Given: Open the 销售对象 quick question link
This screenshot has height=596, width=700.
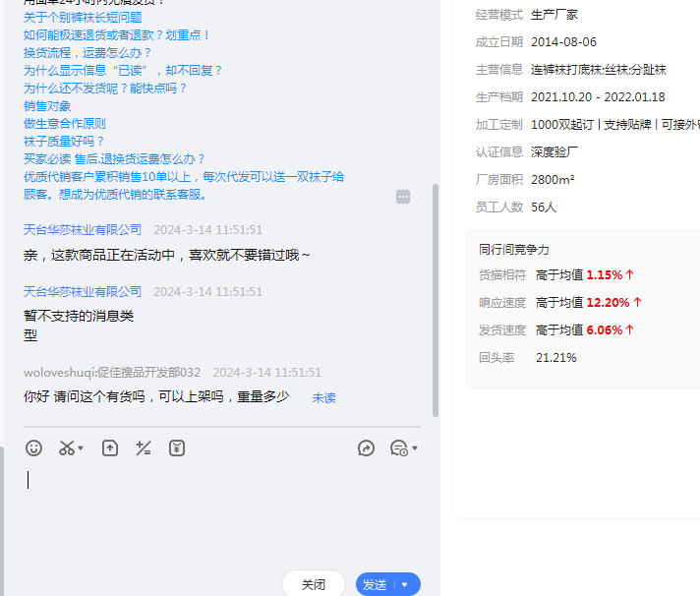Looking at the screenshot, I should coord(47,106).
